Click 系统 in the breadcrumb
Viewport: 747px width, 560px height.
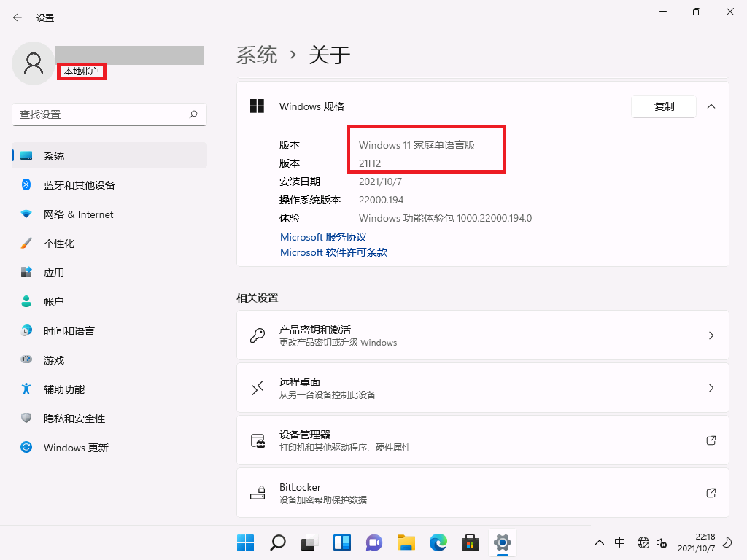point(257,55)
